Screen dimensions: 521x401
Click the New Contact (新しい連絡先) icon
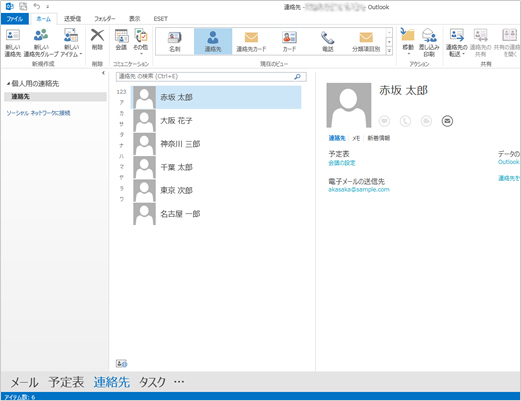13,35
